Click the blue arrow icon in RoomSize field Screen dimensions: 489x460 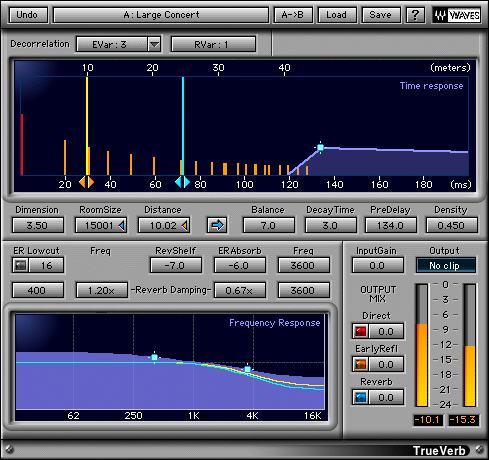[x=122, y=226]
